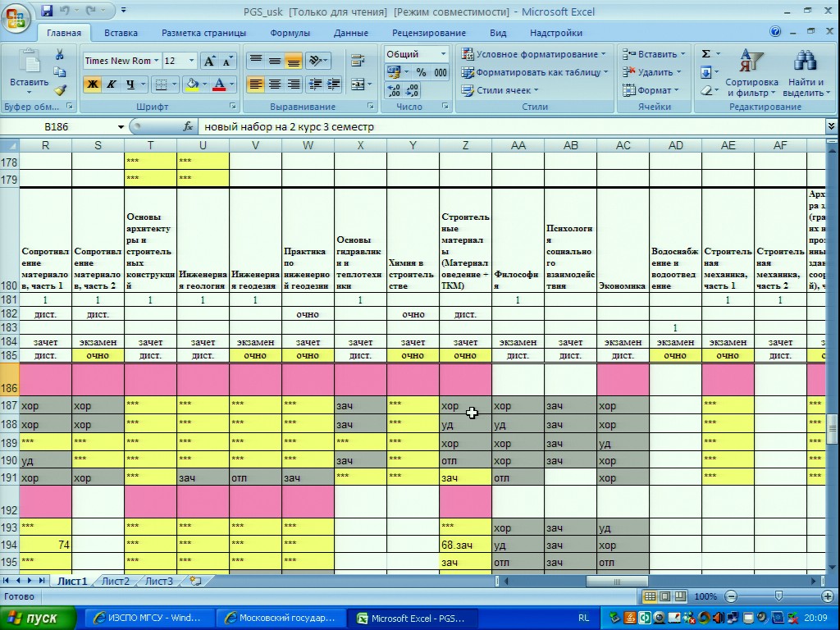Toggle bottom vertical alignment
This screenshot has height=630, width=840.
(293, 61)
